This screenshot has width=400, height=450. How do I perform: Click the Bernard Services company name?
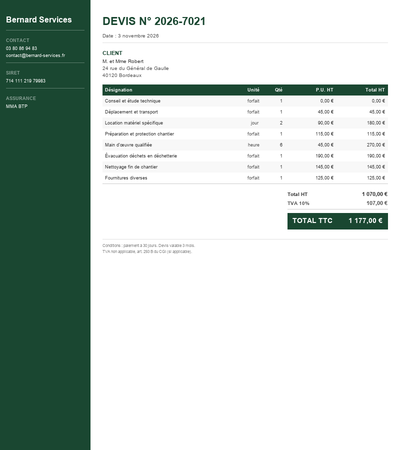[39, 20]
